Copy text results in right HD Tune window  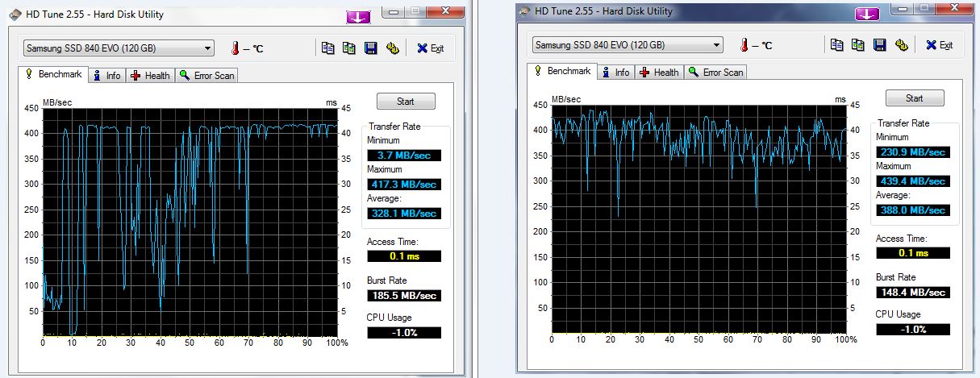tap(836, 45)
